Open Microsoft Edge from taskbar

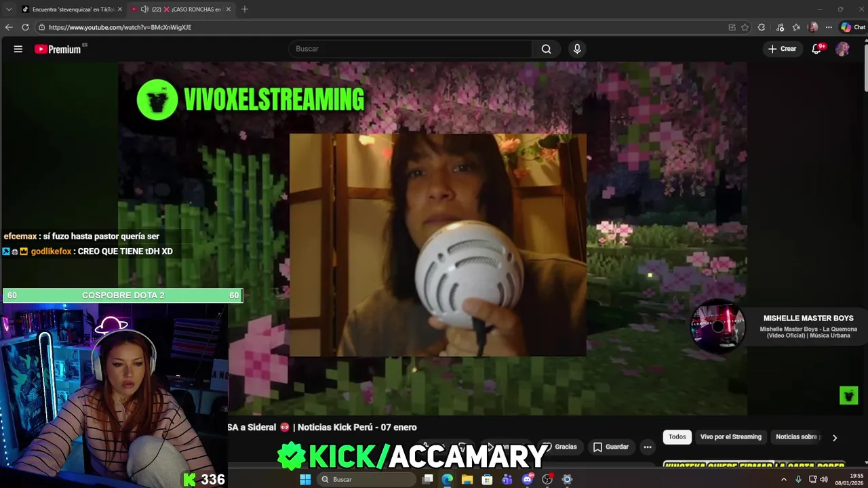(x=448, y=479)
